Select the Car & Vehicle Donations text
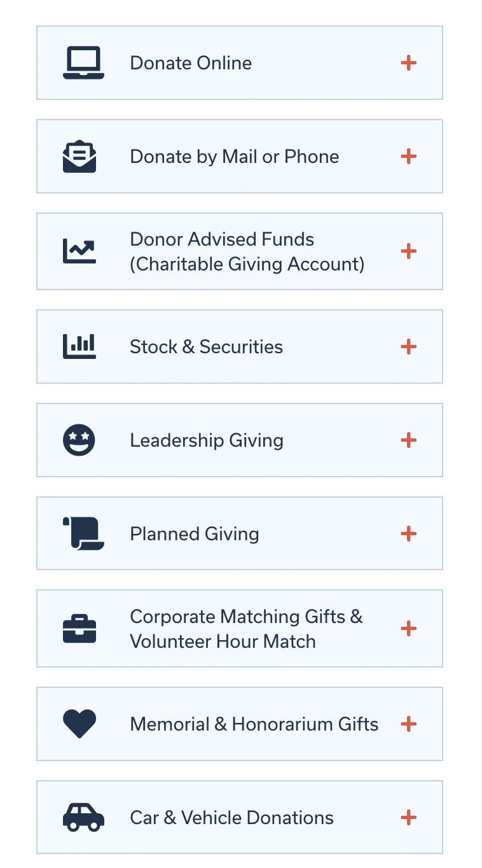The image size is (482, 868). 231,818
